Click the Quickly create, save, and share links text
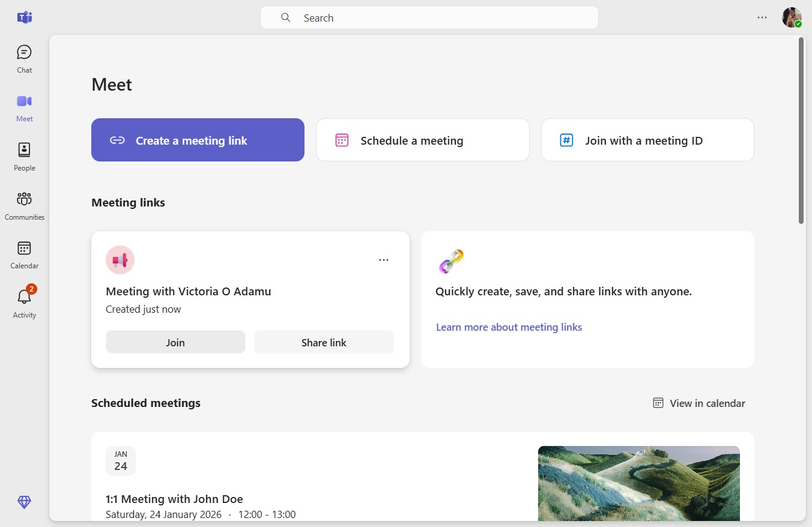Screen dimensions: 812x527 [564, 292]
